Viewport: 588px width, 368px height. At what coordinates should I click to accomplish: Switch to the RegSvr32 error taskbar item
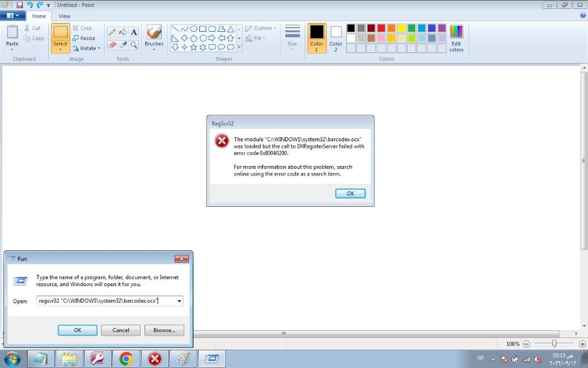tap(155, 359)
